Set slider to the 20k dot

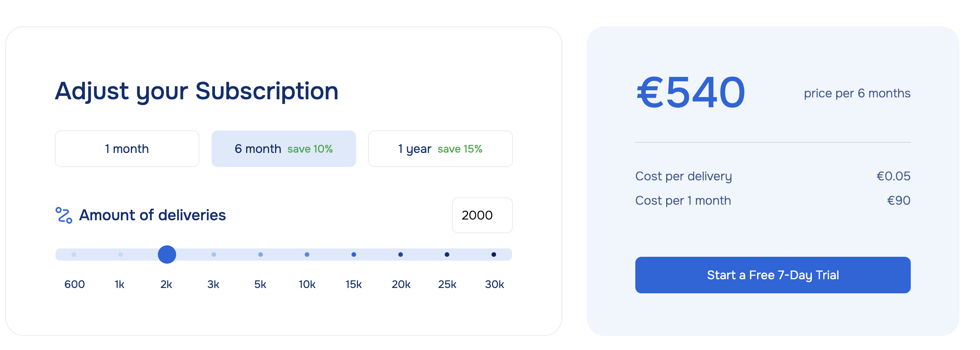[401, 255]
